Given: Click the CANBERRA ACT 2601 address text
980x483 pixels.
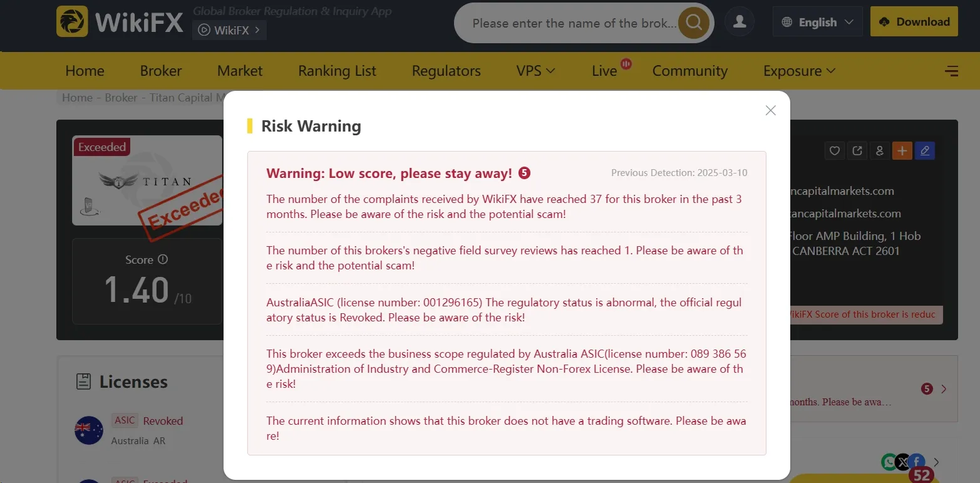Looking at the screenshot, I should (x=846, y=251).
